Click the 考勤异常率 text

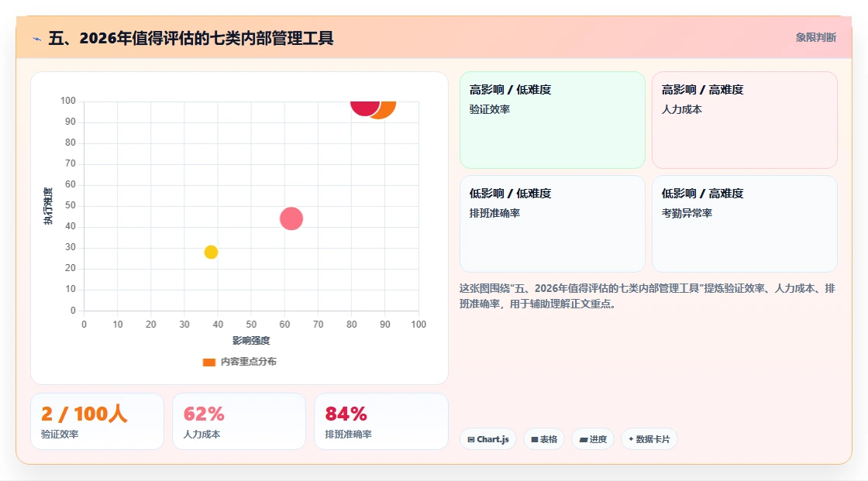pyautogui.click(x=687, y=213)
